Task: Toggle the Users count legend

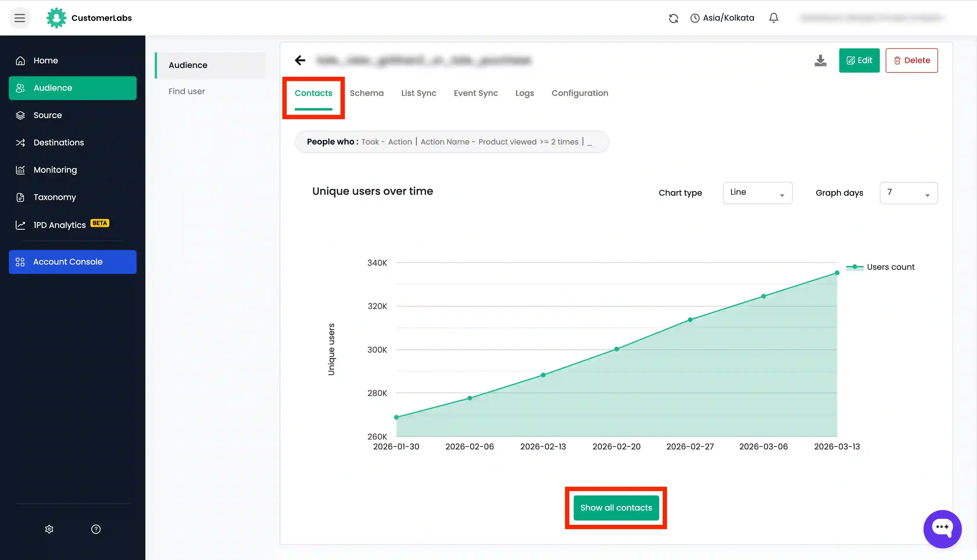Action: pyautogui.click(x=880, y=267)
